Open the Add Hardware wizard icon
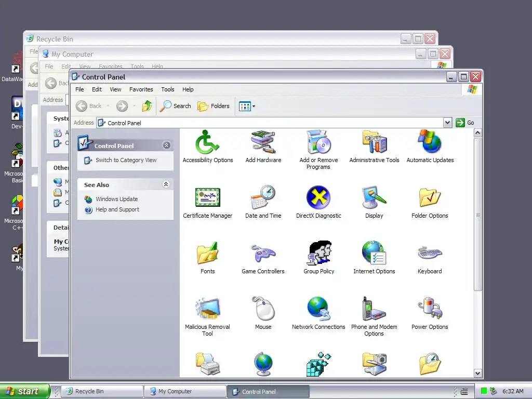 [263, 147]
